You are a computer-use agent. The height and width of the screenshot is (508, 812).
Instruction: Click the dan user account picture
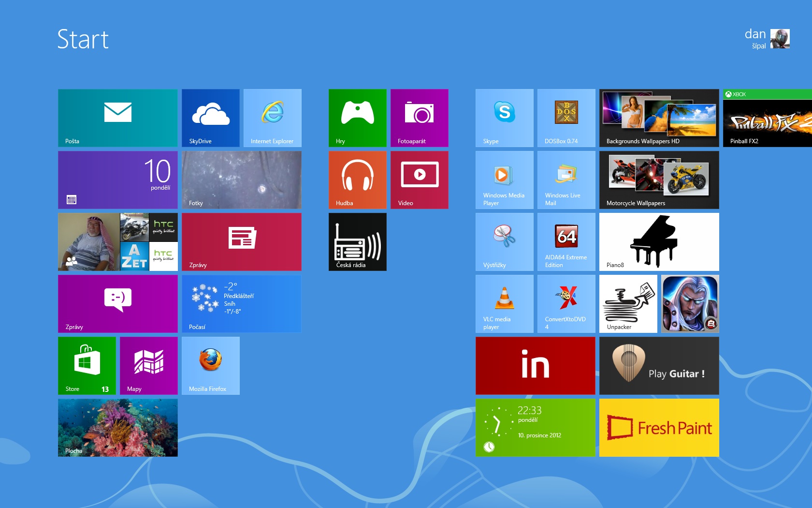(x=780, y=39)
